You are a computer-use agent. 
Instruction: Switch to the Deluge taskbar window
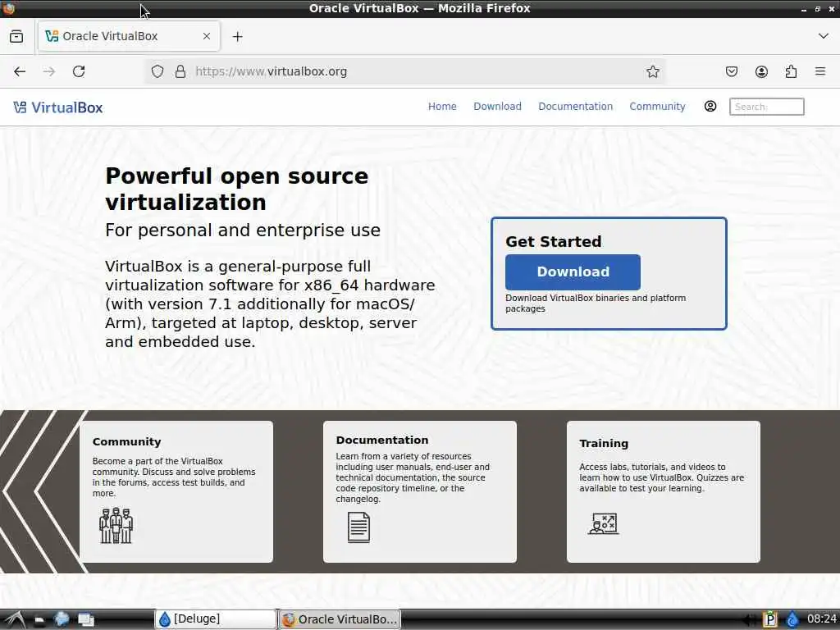click(x=216, y=619)
